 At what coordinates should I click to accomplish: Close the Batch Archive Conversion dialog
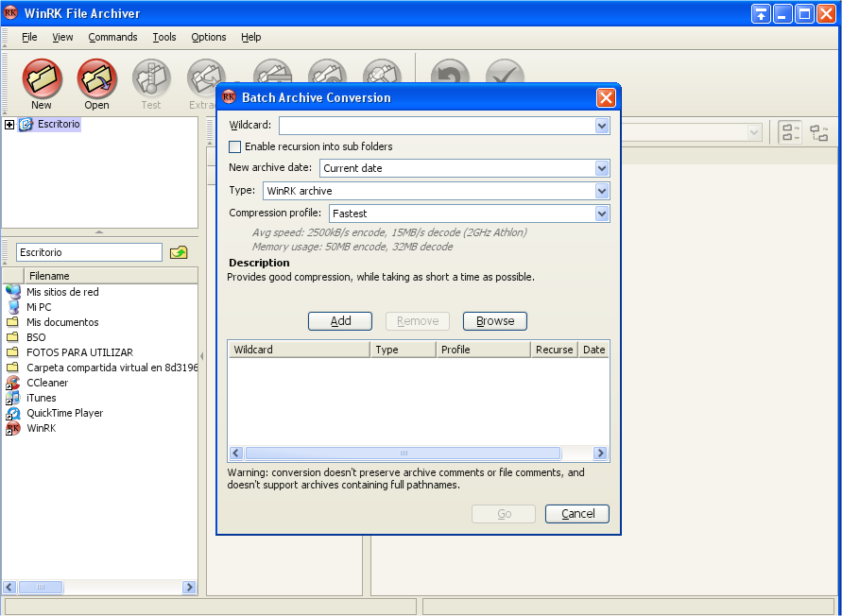606,97
